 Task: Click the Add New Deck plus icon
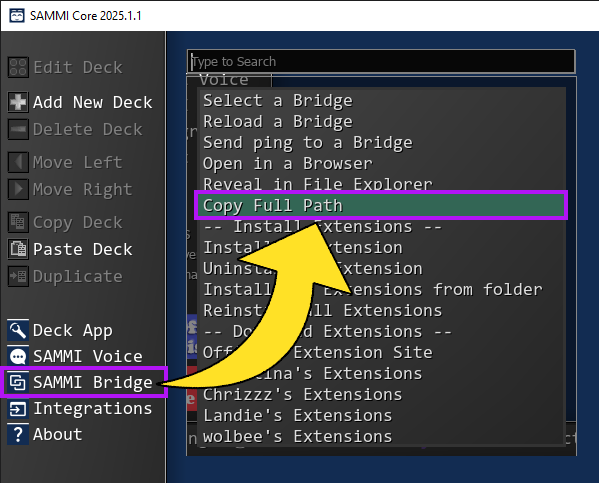tap(18, 102)
